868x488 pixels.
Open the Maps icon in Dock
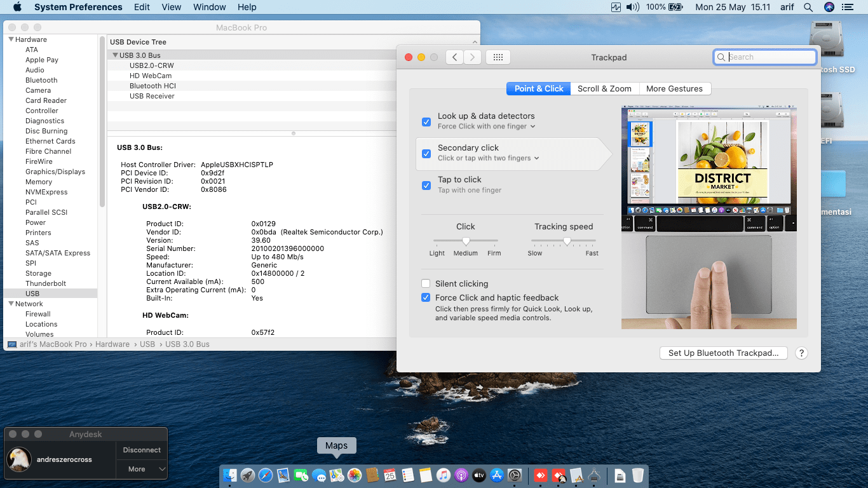coord(337,475)
